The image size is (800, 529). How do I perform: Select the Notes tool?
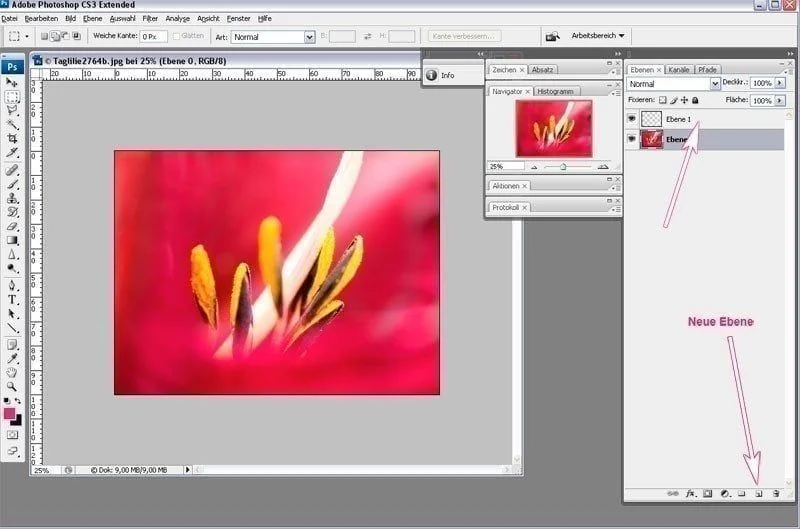(x=12, y=345)
